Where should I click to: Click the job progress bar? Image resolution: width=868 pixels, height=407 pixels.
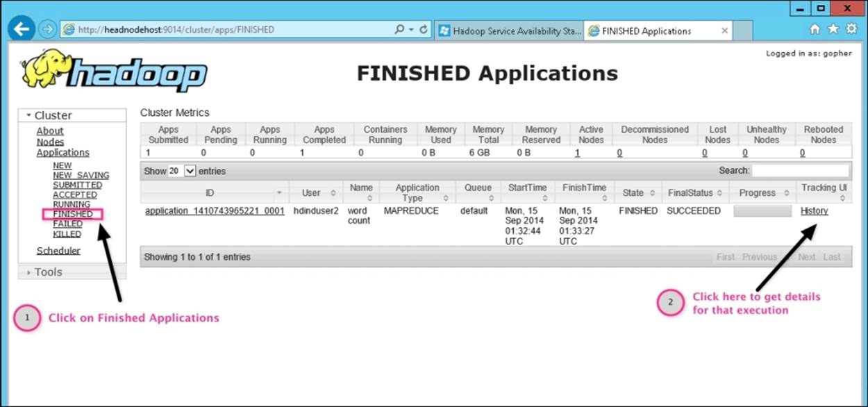pyautogui.click(x=762, y=211)
